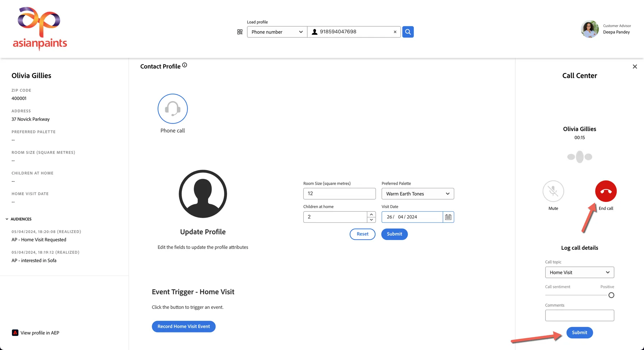
Task: Click the Reset button
Action: click(362, 234)
